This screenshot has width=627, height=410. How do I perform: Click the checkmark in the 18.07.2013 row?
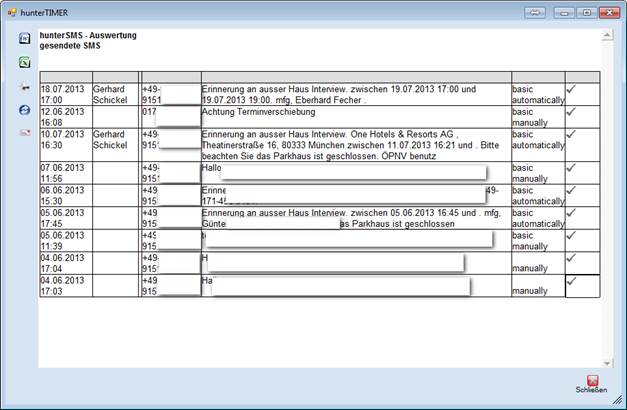tap(571, 89)
